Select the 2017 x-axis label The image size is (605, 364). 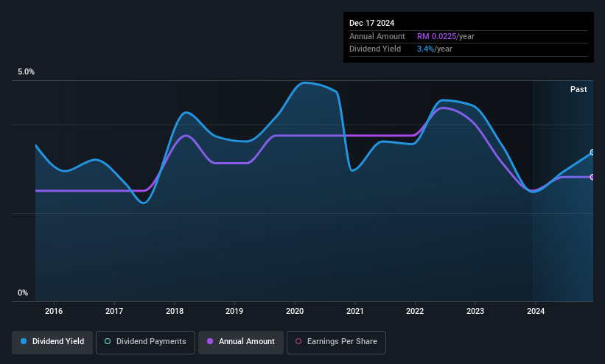click(114, 311)
